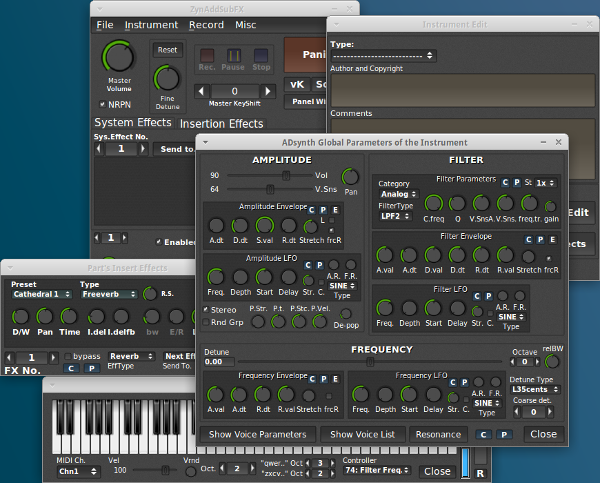Click the Amplitude Envelope S.val knob
Viewport: 600px width, 483px height.
(264, 225)
